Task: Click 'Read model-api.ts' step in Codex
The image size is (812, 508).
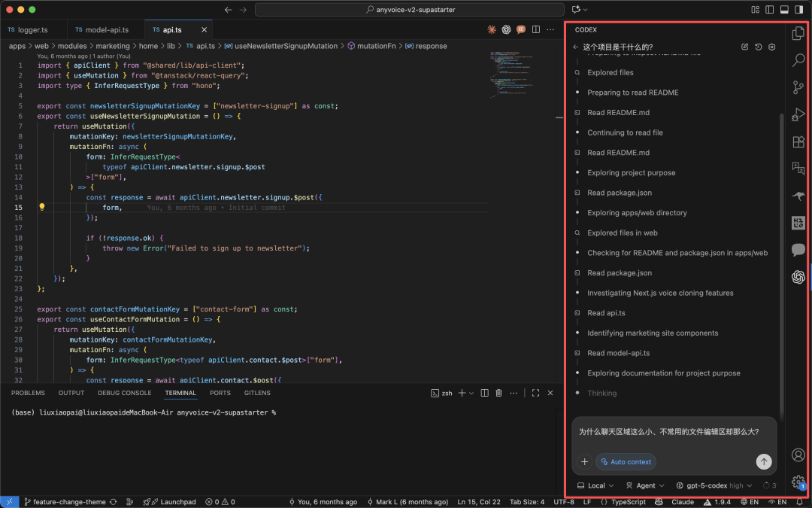Action: click(618, 353)
